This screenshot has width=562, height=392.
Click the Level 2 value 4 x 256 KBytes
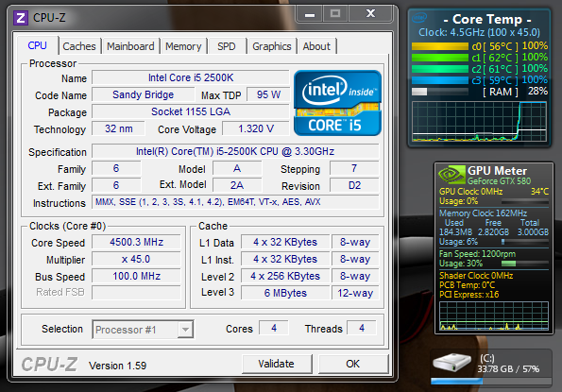[285, 276]
